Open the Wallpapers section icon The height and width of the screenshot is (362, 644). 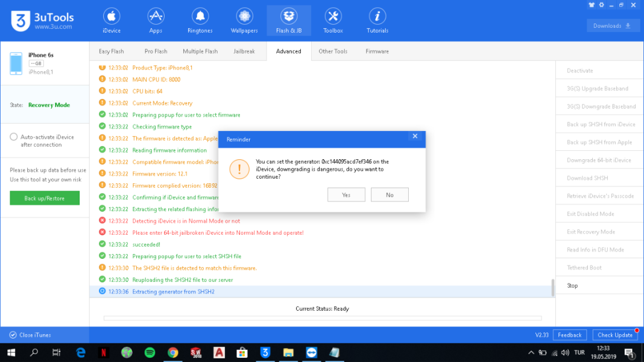pos(244,16)
